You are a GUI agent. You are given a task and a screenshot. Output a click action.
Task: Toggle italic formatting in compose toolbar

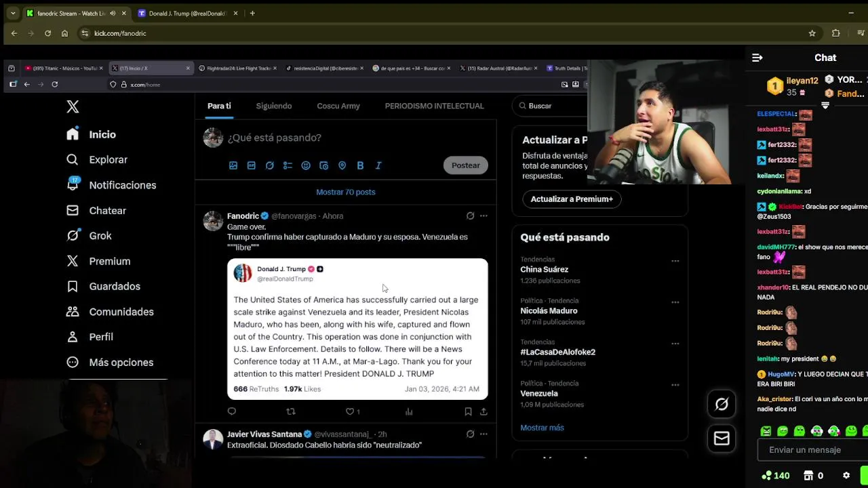click(378, 165)
